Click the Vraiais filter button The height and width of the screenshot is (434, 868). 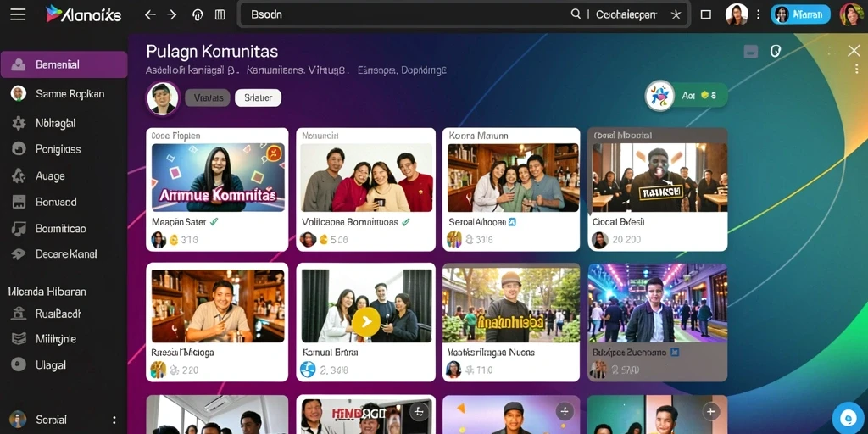(x=208, y=98)
